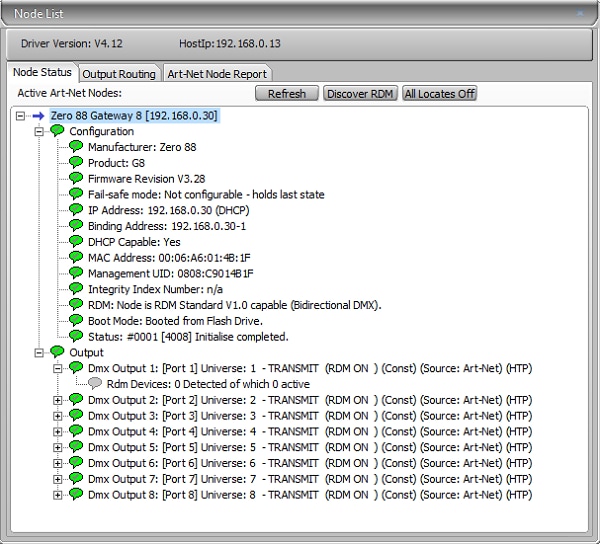
Task: Expand Dmx Output 4 row
Action: pos(58,432)
